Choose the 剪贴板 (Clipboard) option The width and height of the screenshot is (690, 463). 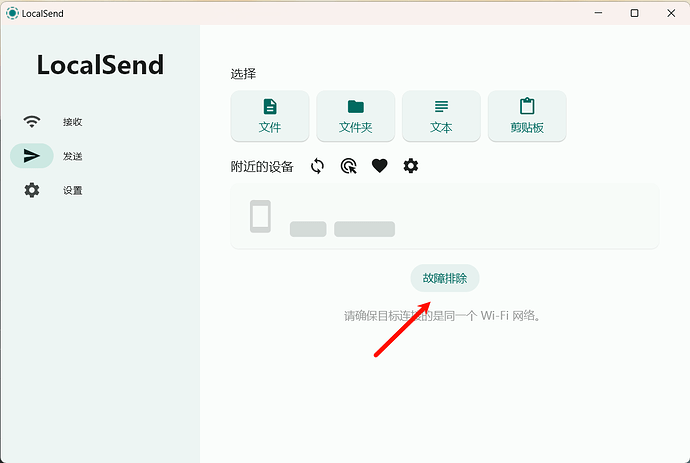pos(527,116)
